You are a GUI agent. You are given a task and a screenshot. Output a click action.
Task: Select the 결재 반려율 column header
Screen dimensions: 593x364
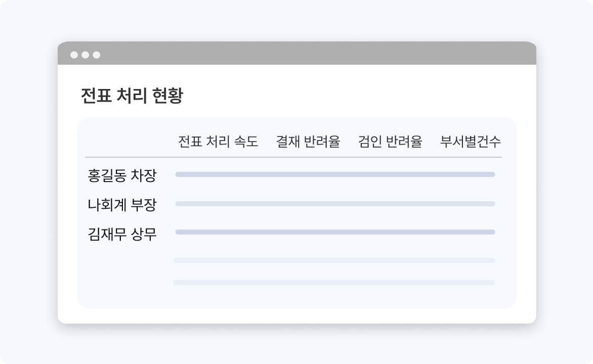point(308,142)
